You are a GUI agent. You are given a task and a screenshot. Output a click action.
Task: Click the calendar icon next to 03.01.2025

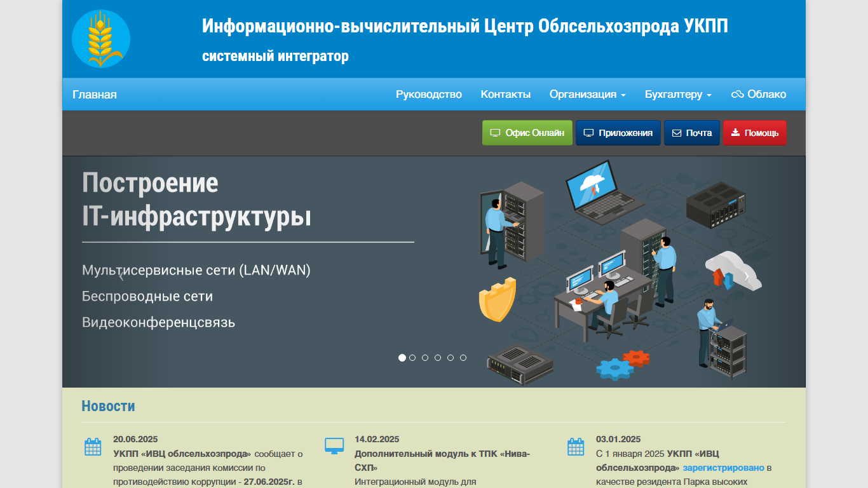click(x=576, y=447)
